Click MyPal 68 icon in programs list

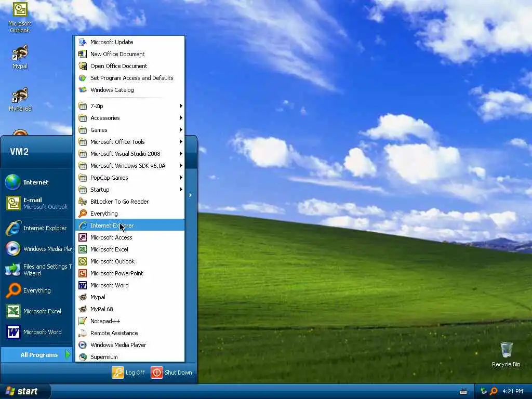click(83, 309)
